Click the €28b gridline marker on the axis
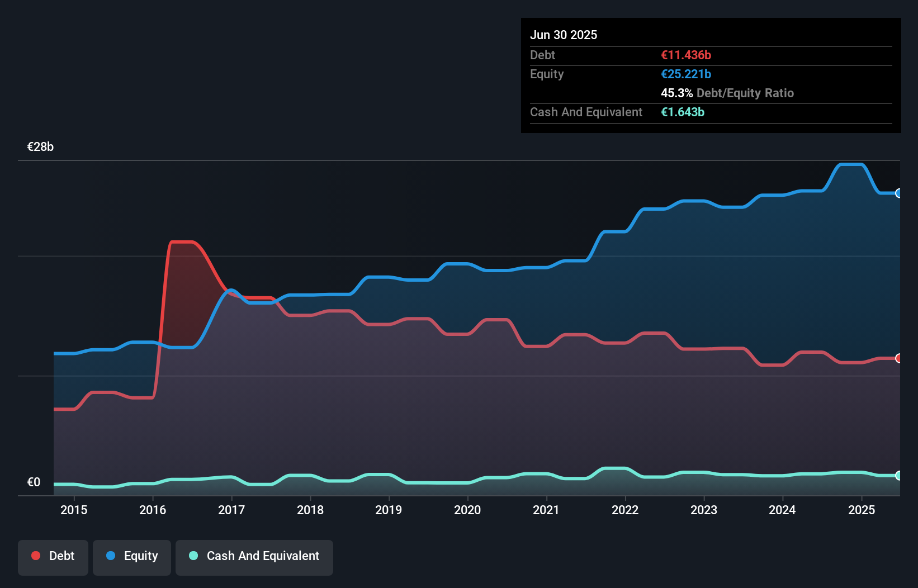 (x=40, y=147)
